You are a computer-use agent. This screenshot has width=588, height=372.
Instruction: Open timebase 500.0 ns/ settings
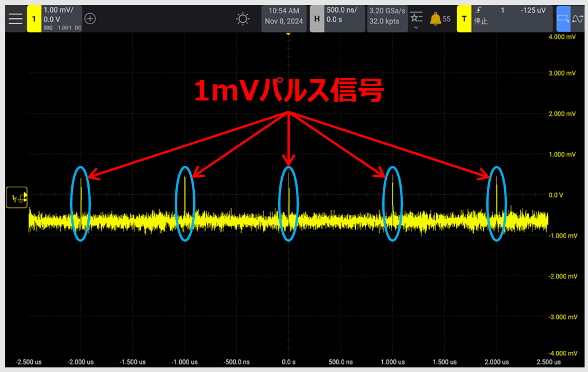point(341,10)
